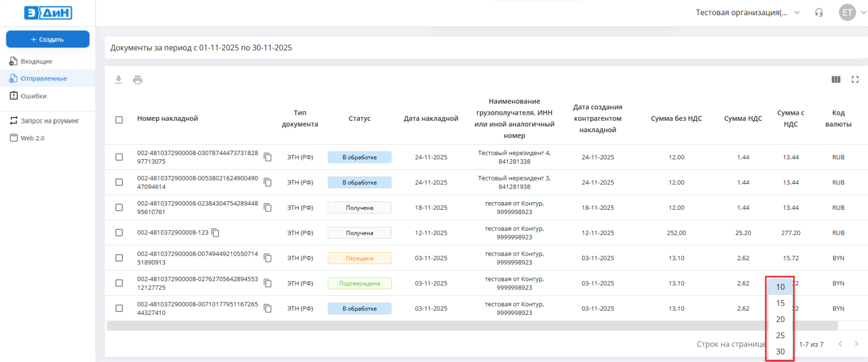868x362 pixels.
Task: Copy the invoice number in the first row
Action: [267, 157]
